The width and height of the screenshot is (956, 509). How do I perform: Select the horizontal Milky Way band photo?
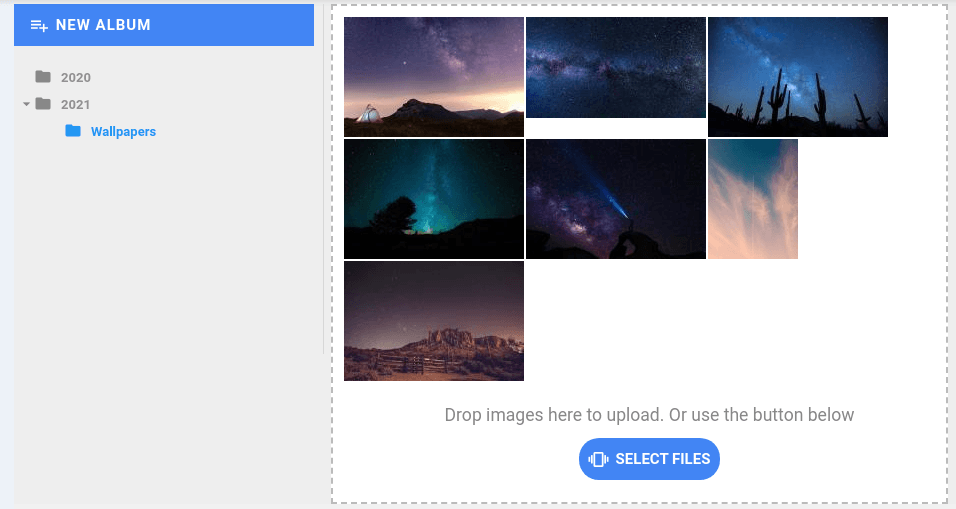pyautogui.click(x=616, y=68)
